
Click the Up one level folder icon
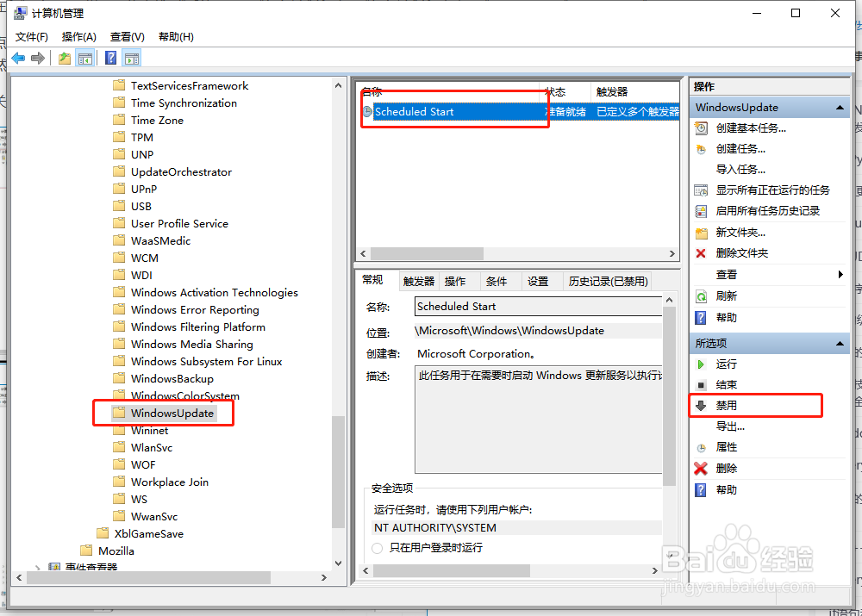point(65,58)
